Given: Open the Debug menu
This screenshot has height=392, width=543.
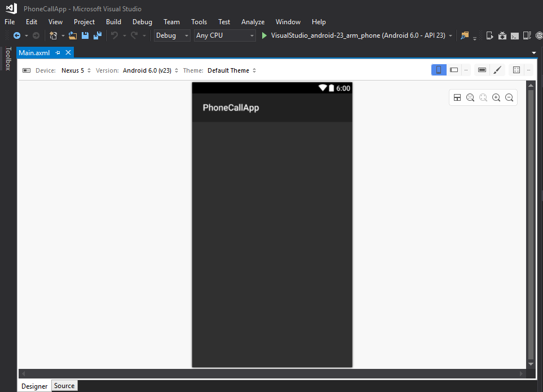Looking at the screenshot, I should tap(142, 22).
